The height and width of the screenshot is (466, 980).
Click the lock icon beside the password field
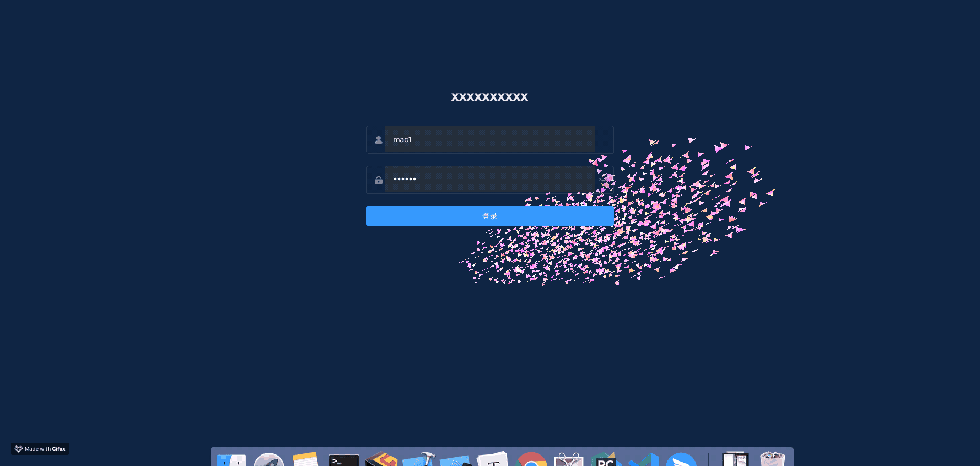tap(378, 180)
